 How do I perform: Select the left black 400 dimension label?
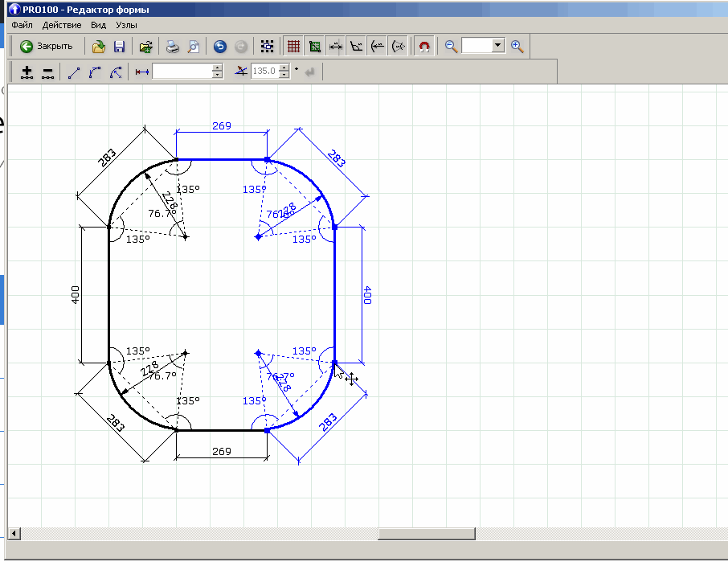[76, 295]
